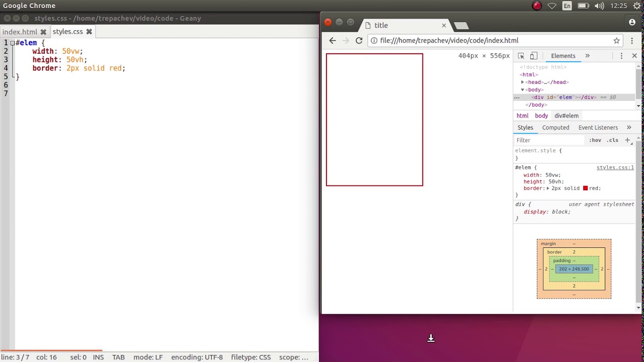The image size is (644, 362).
Task: Click the Chrome address bar URL
Action: coord(449,41)
